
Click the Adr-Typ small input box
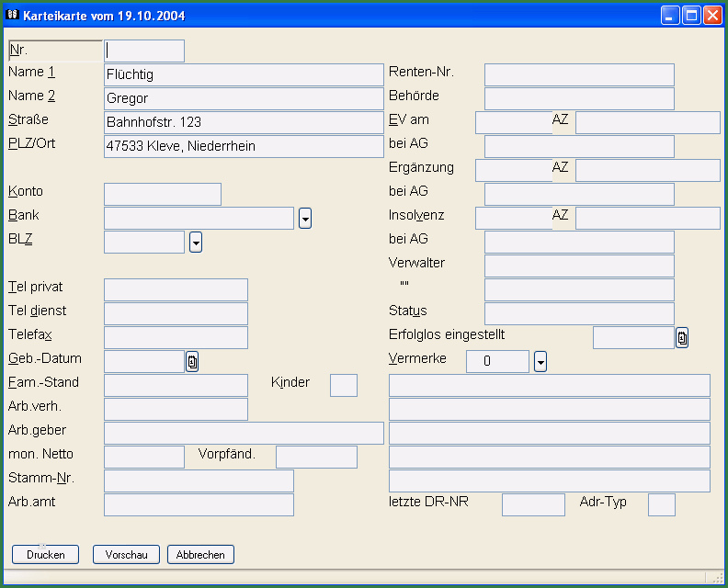coord(662,504)
